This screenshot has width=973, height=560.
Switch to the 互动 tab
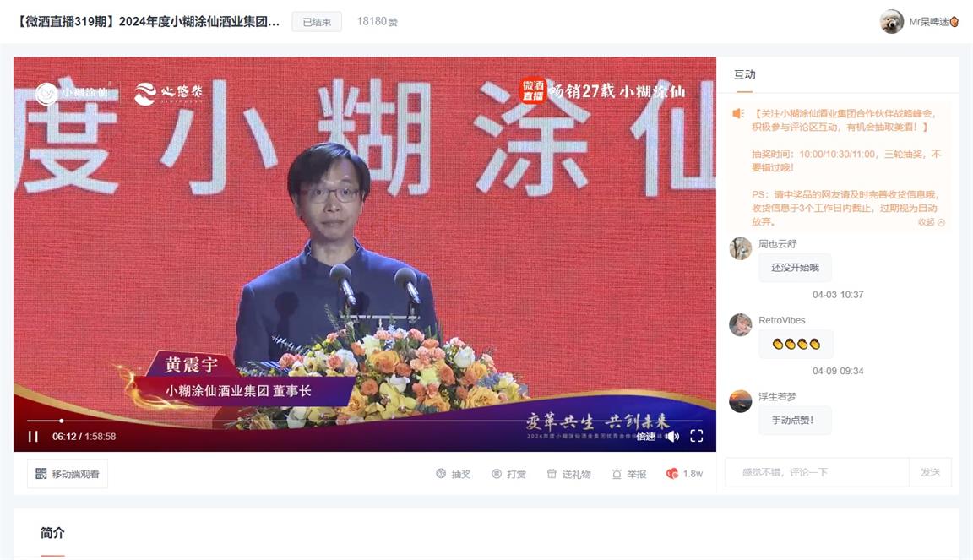coord(744,74)
